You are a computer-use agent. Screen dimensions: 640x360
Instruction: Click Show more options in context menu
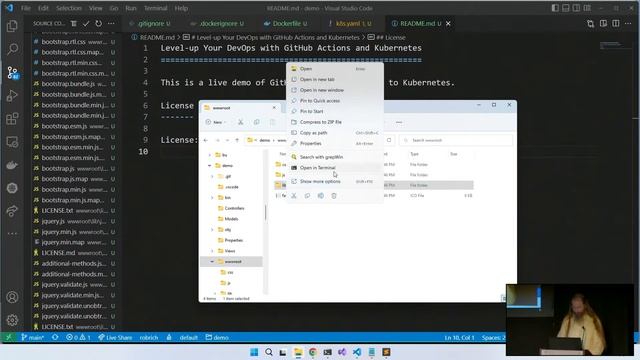tap(335, 182)
